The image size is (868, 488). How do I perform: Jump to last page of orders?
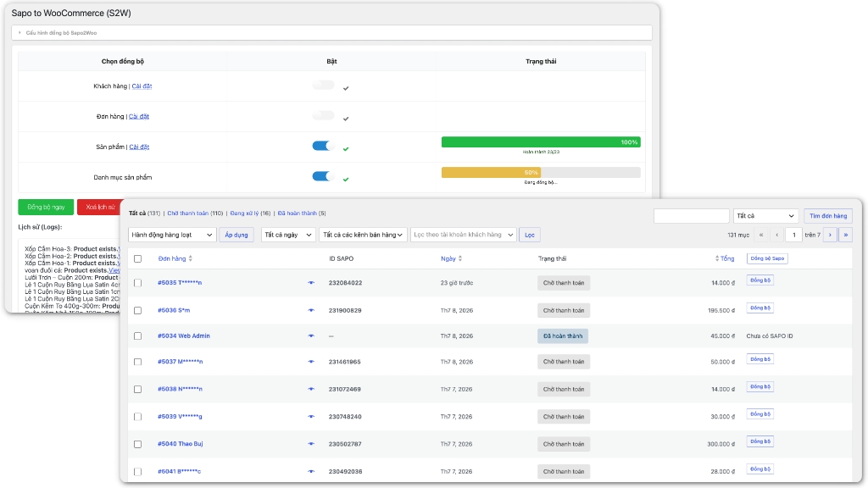pos(846,235)
